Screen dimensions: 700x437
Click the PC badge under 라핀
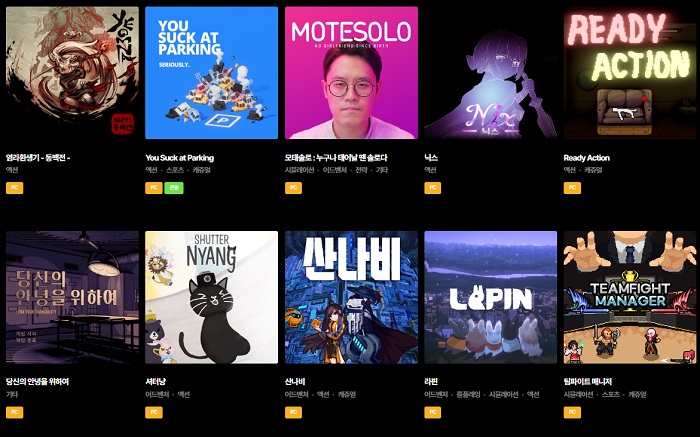(x=433, y=412)
